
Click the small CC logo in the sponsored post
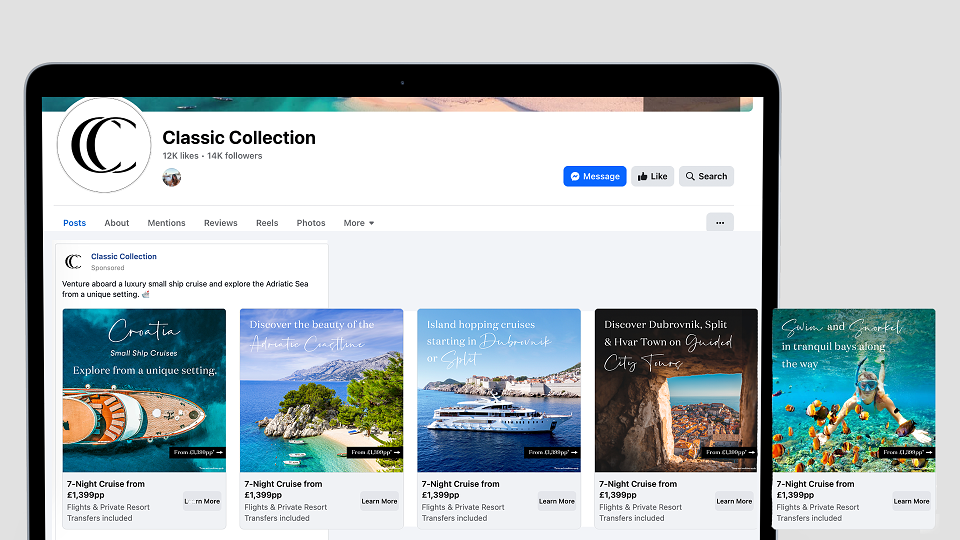point(73,261)
